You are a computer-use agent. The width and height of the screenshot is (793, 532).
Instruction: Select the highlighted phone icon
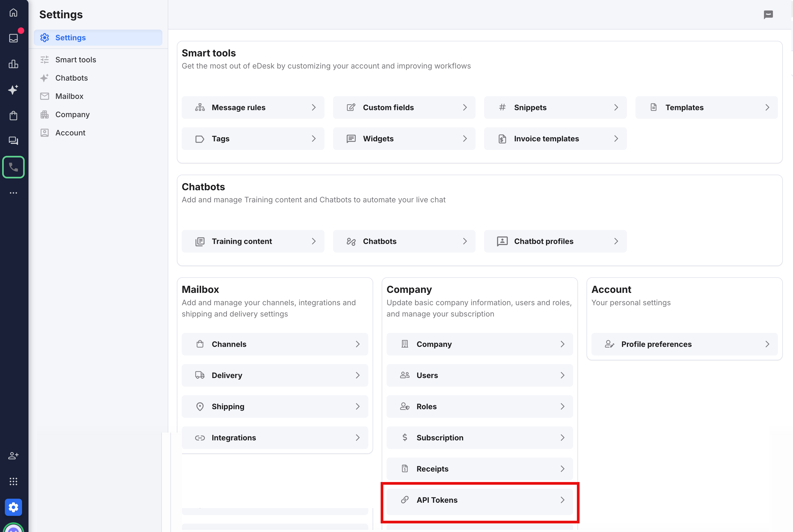tap(14, 167)
